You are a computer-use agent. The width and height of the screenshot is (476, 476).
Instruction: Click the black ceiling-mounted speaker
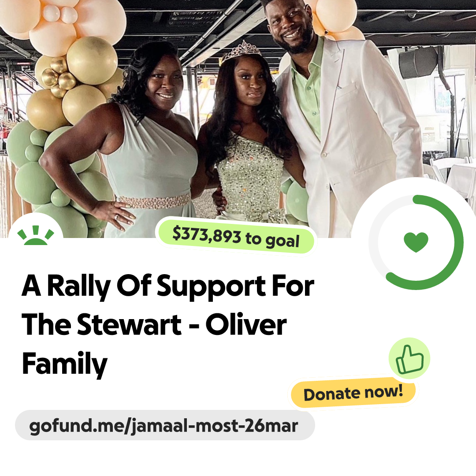coord(418,63)
